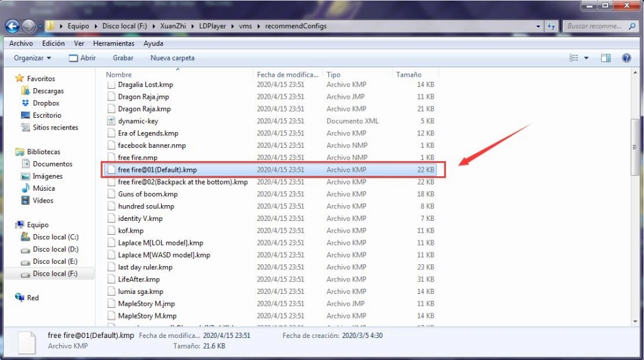Refresh the folder view
The height and width of the screenshot is (360, 644).
pos(551,26)
